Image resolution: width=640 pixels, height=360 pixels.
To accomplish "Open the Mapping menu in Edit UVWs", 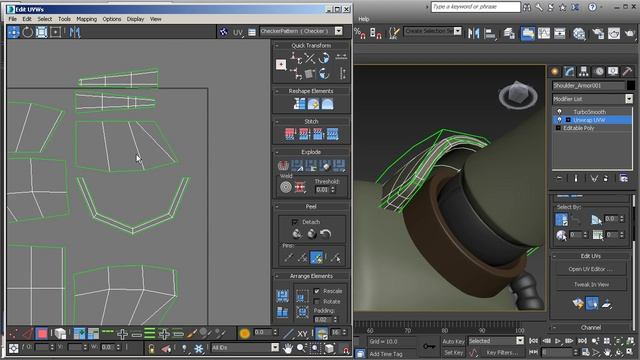I will point(87,19).
